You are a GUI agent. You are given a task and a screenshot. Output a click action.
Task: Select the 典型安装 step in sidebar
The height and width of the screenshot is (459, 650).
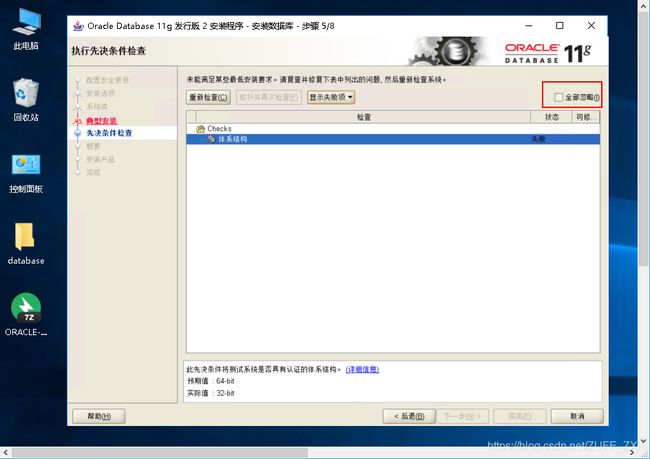pos(102,121)
